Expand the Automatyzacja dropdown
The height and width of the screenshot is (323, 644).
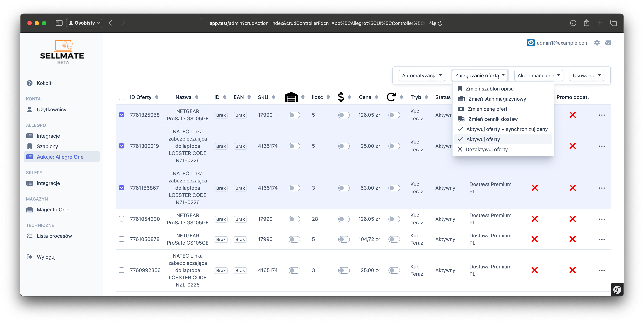coord(422,76)
